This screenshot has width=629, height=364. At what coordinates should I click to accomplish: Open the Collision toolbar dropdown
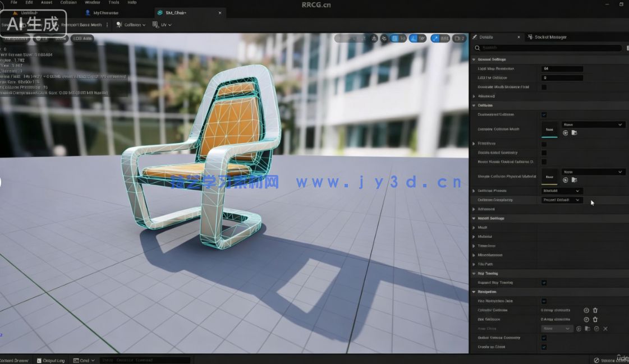coord(131,25)
